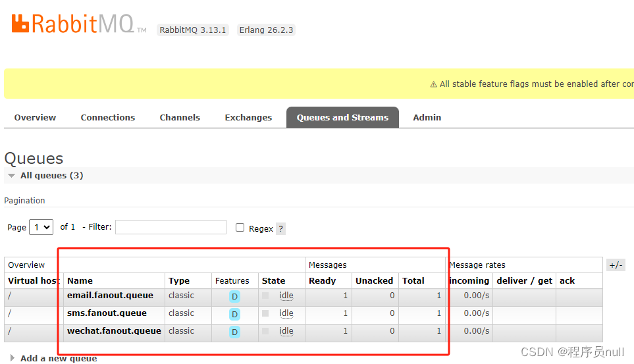Sort by the Unacked column header

coord(374,280)
